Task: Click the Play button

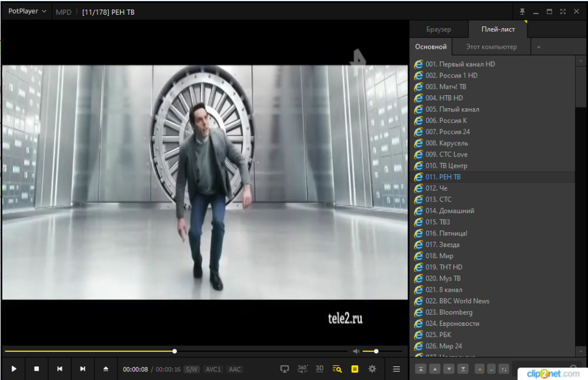Action: click(x=14, y=369)
